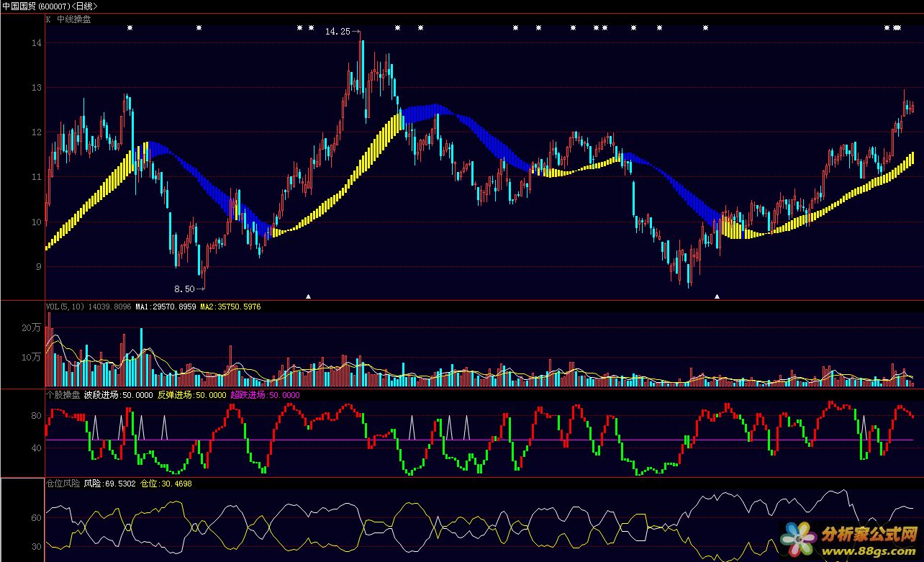Click the yellow 仓位 30.4698 reading
This screenshot has height=562, width=924.
click(x=166, y=484)
